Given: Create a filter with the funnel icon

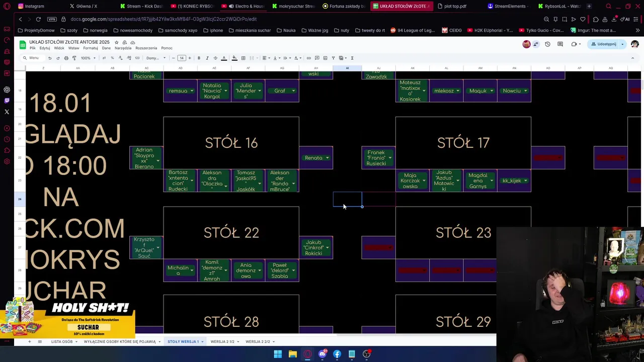Looking at the screenshot, I should pos(333,58).
